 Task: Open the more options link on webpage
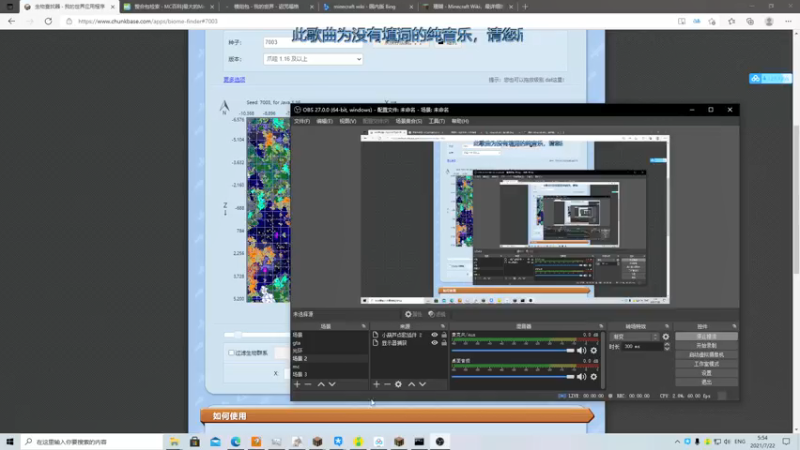234,80
